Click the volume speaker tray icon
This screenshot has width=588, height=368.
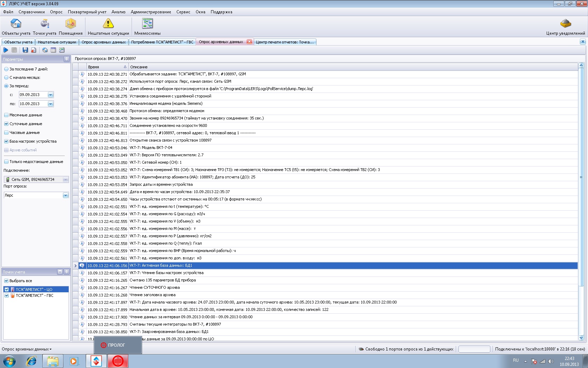tap(551, 361)
